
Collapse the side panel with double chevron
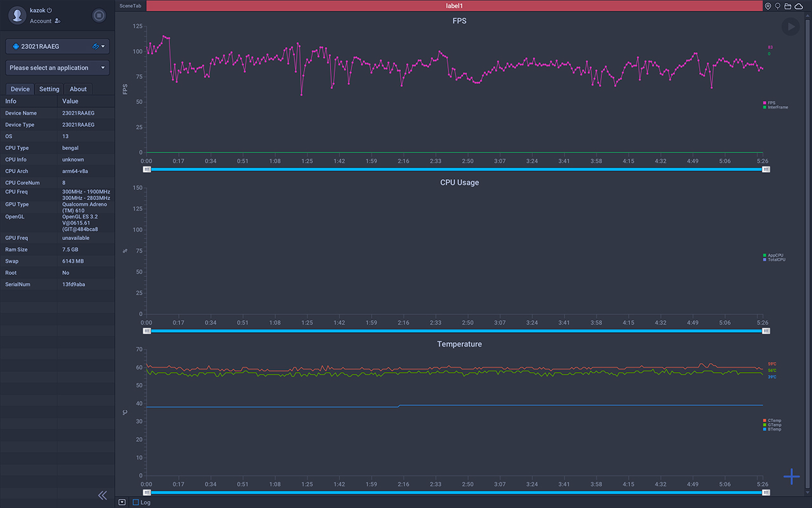coord(102,495)
